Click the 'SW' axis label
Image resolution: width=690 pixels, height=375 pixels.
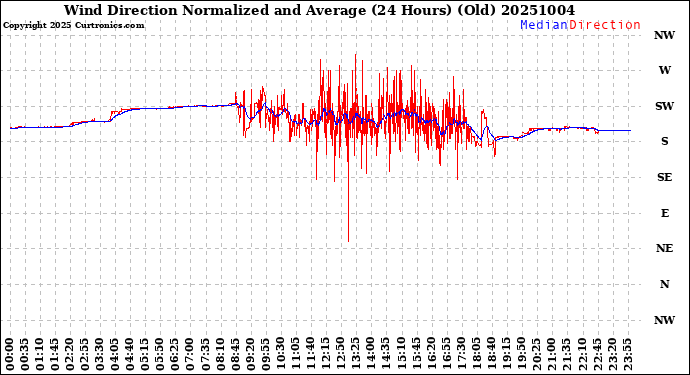coord(664,106)
